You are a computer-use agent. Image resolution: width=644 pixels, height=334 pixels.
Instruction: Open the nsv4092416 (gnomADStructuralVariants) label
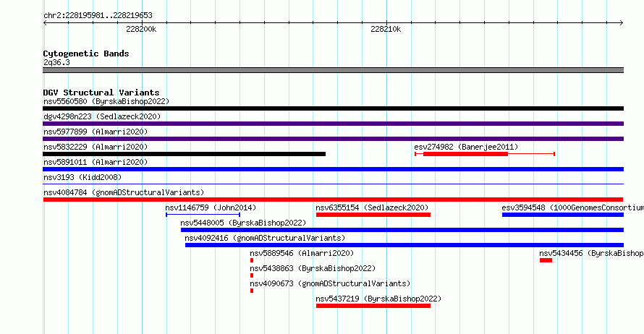coord(265,238)
